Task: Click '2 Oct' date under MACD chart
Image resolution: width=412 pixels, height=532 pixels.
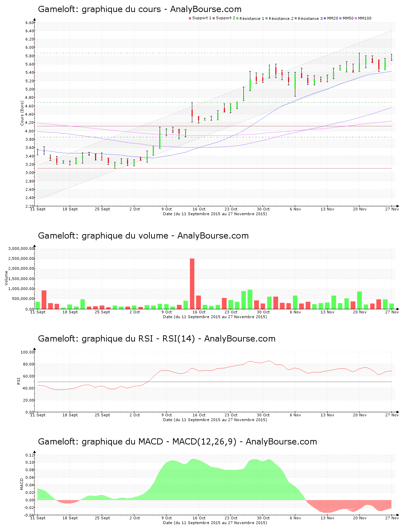Action: (135, 518)
